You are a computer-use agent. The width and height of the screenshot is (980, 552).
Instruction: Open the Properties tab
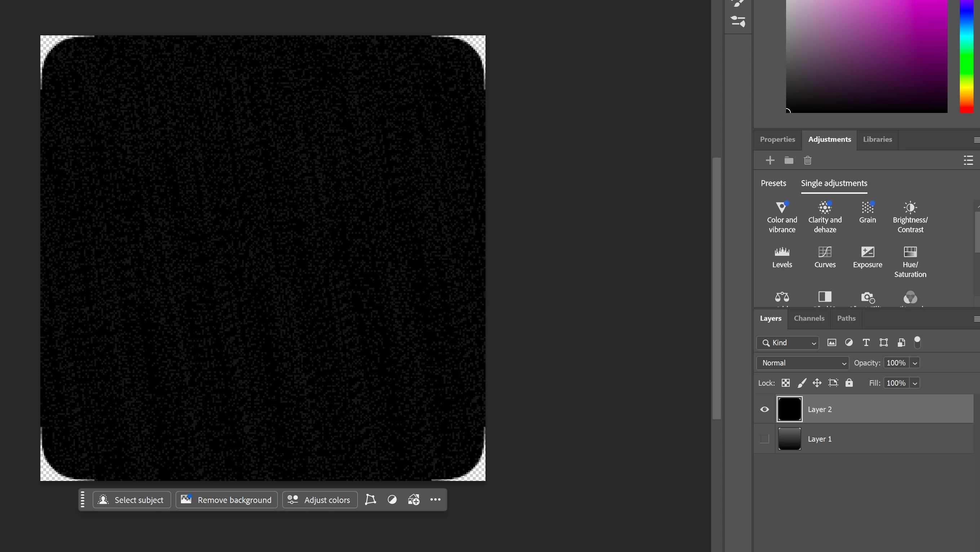777,139
